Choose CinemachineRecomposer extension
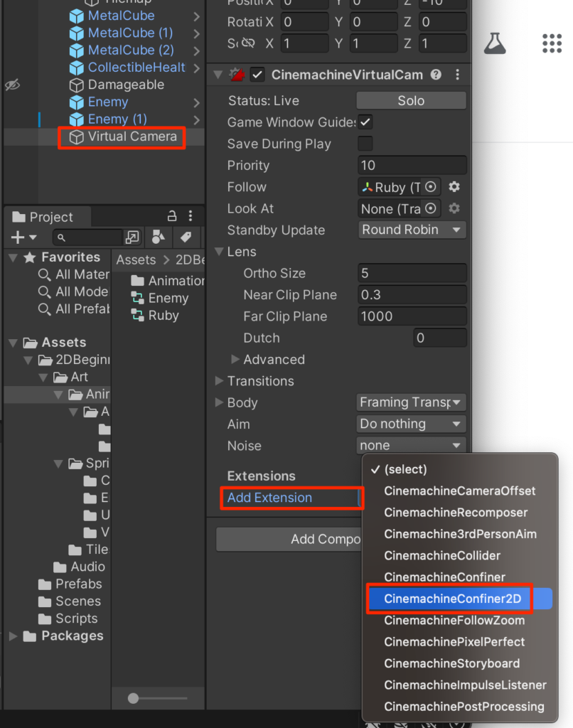 [456, 513]
